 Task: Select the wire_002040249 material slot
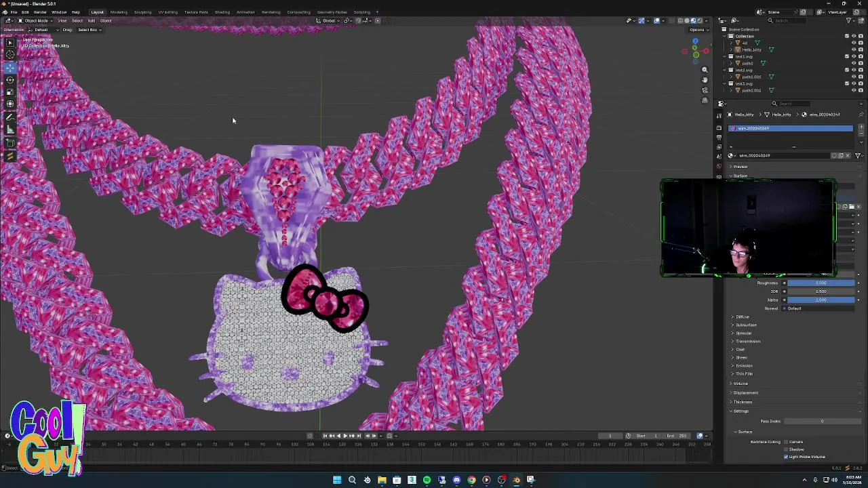(791, 128)
